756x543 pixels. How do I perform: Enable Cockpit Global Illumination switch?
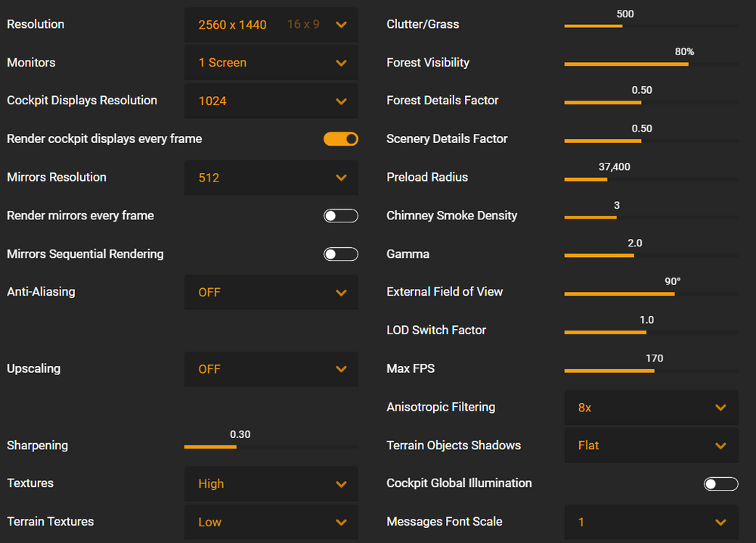pos(720,484)
